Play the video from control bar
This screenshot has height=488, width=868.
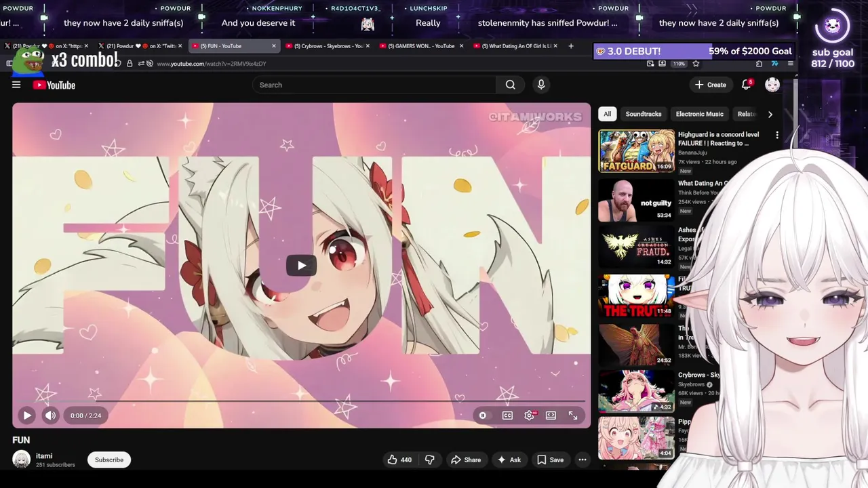point(27,415)
